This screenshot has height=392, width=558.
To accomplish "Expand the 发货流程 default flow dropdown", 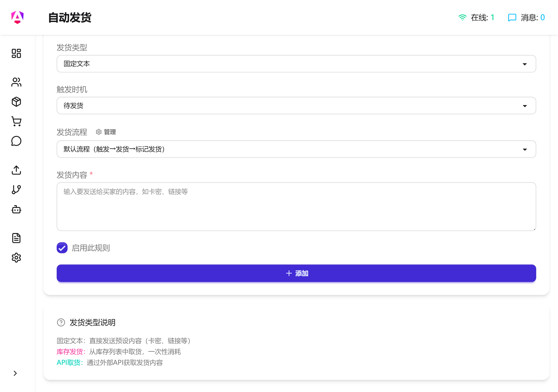I will [296, 149].
